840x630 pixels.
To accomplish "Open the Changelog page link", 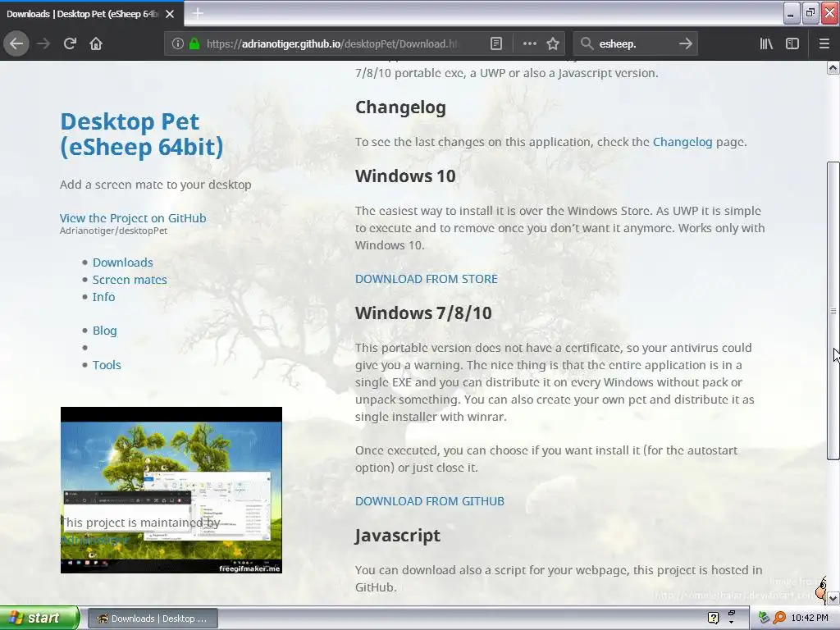I will coord(682,142).
